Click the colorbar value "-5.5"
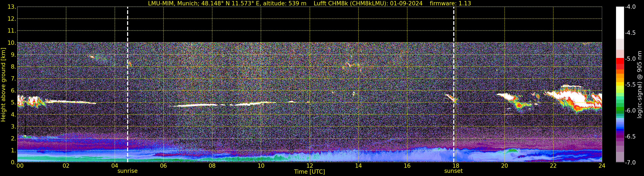644x176 pixels. pyautogui.click(x=630, y=85)
